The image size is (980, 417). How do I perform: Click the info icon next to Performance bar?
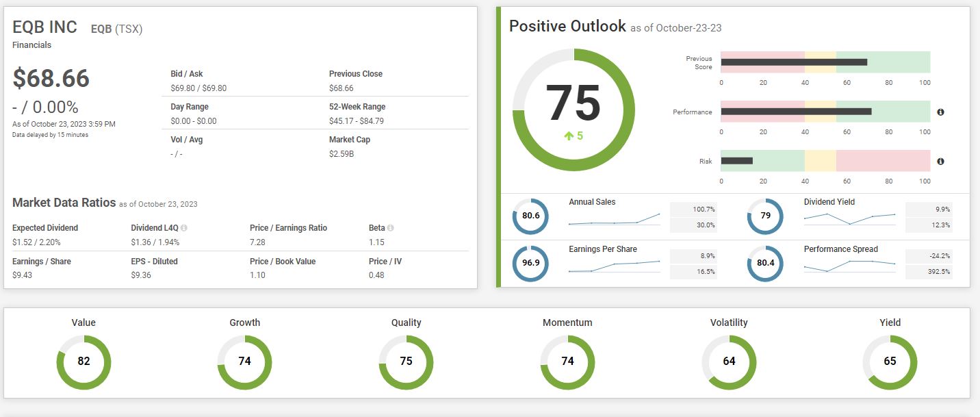[940, 112]
